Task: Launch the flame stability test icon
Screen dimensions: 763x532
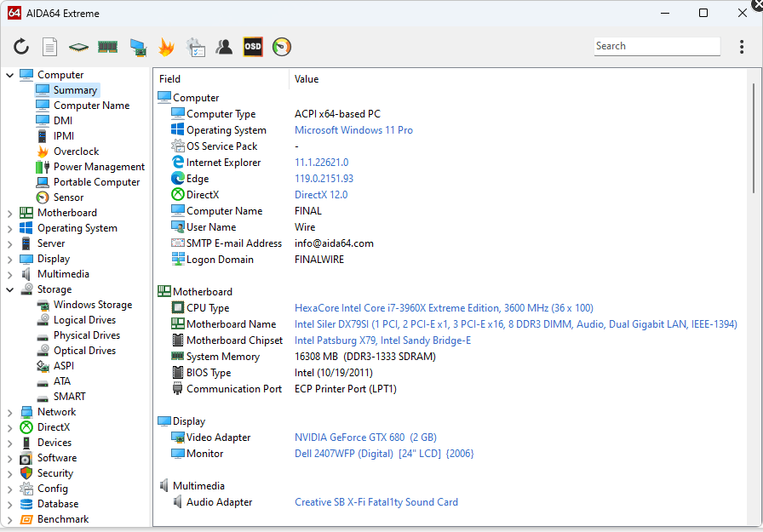Action: (166, 47)
